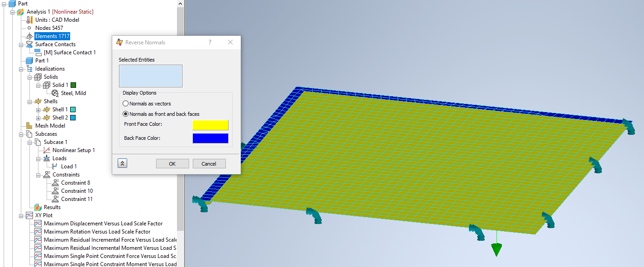
Task: Click the Part 1 cube icon
Action: point(30,61)
